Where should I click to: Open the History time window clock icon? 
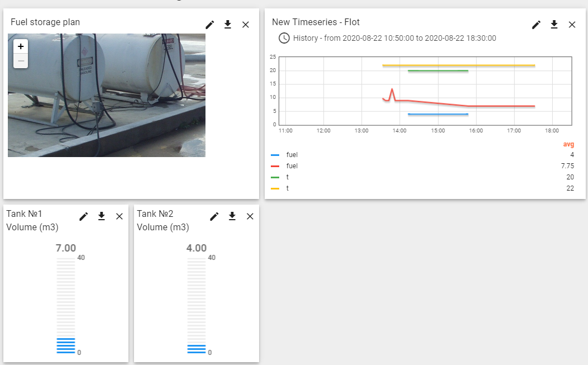coord(284,38)
